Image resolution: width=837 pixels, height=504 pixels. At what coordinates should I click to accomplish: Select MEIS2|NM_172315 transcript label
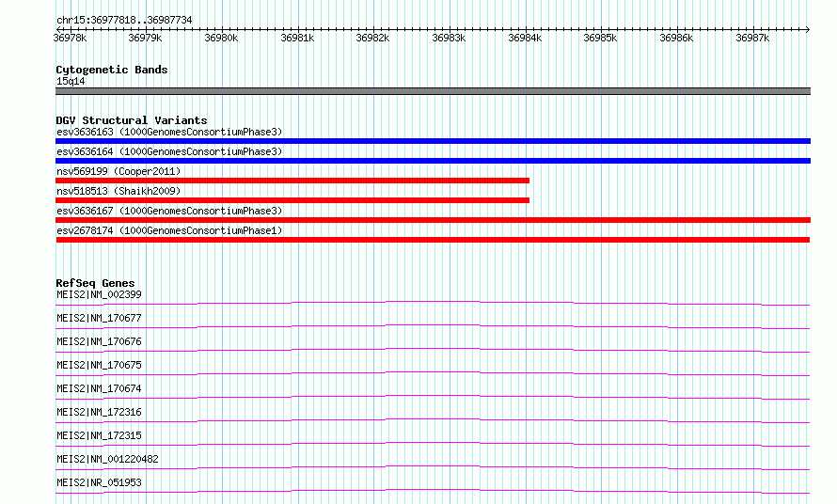(99, 435)
